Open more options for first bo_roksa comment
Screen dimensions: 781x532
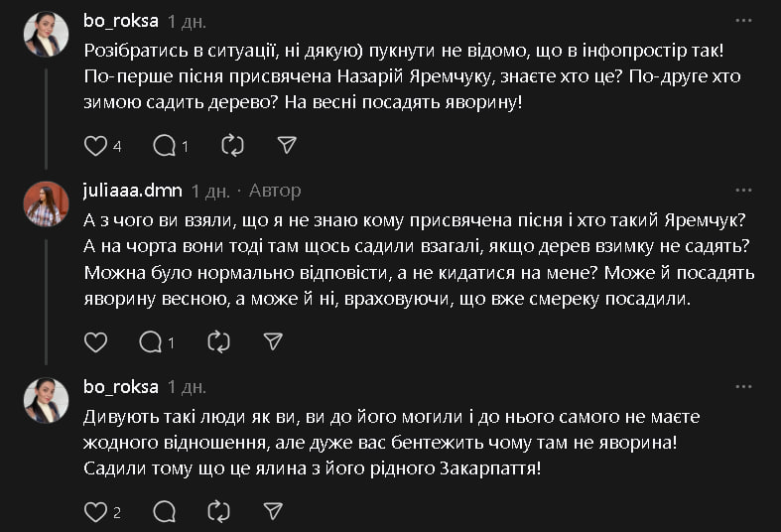click(743, 20)
